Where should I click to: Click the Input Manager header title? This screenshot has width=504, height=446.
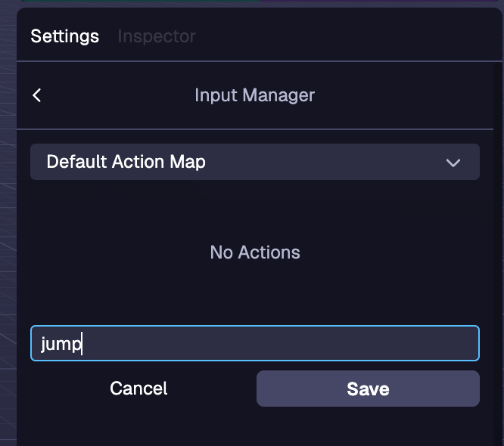click(254, 95)
